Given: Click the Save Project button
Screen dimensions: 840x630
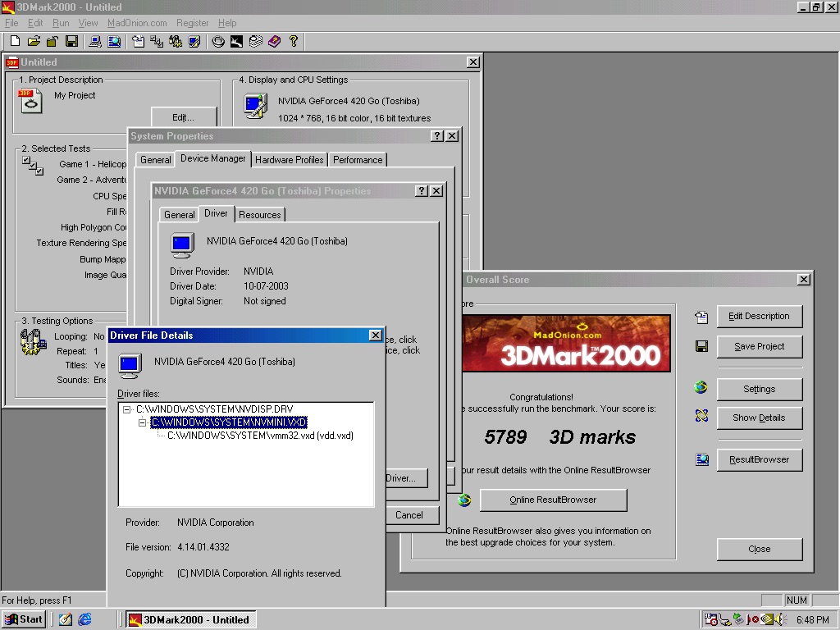Looking at the screenshot, I should (x=759, y=347).
